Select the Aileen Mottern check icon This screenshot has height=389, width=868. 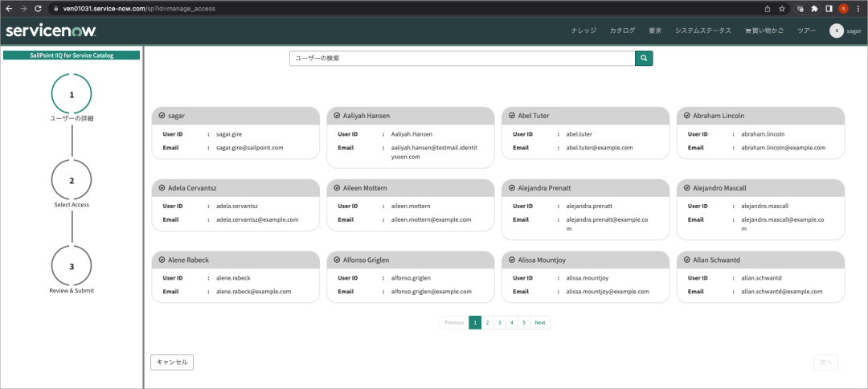[x=337, y=187]
